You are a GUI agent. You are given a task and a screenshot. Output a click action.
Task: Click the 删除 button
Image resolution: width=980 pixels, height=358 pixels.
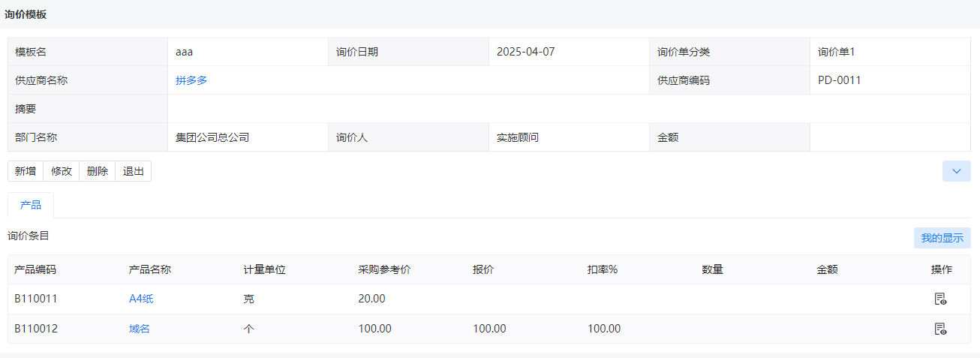[x=98, y=171]
